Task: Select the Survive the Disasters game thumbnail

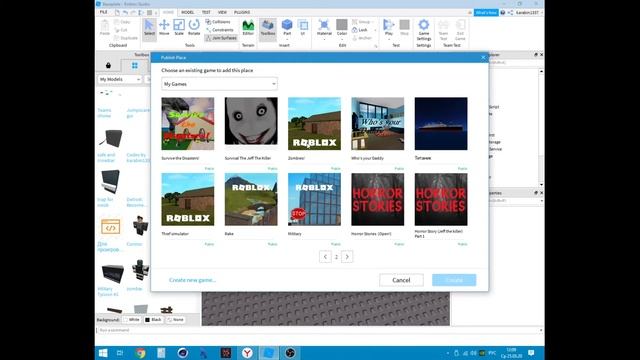Action: pyautogui.click(x=188, y=124)
